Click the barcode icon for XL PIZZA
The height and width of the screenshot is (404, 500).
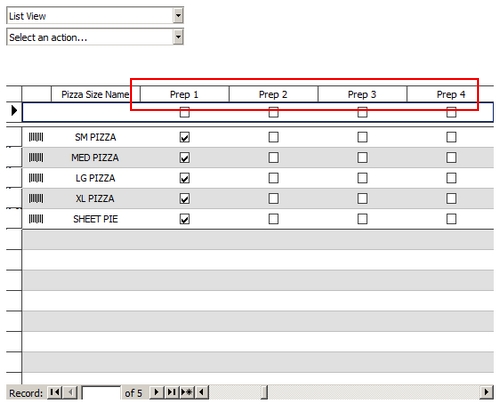tap(36, 199)
